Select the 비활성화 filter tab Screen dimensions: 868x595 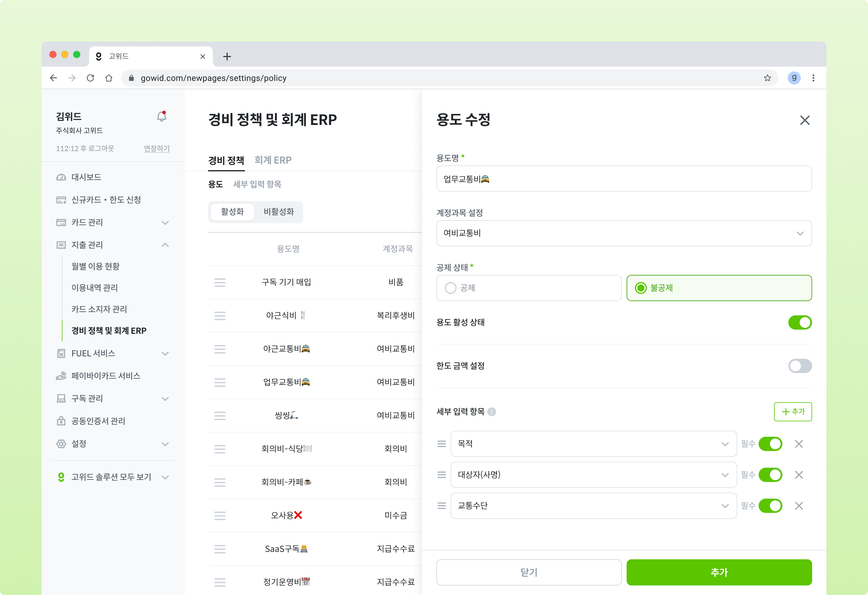pos(279,212)
